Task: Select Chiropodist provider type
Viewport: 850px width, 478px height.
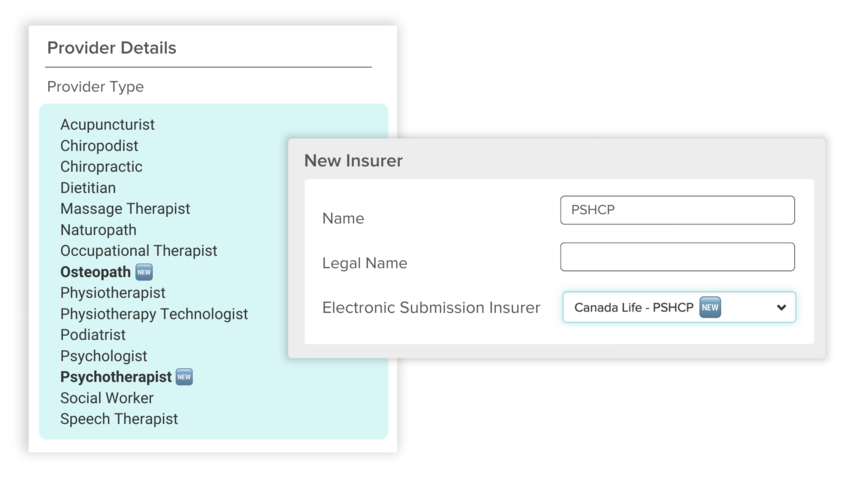Action: [x=99, y=146]
